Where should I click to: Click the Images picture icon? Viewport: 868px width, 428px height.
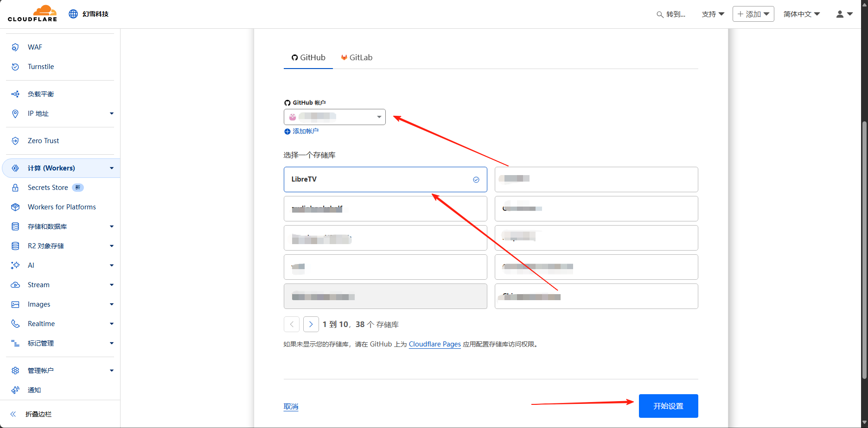click(x=15, y=304)
